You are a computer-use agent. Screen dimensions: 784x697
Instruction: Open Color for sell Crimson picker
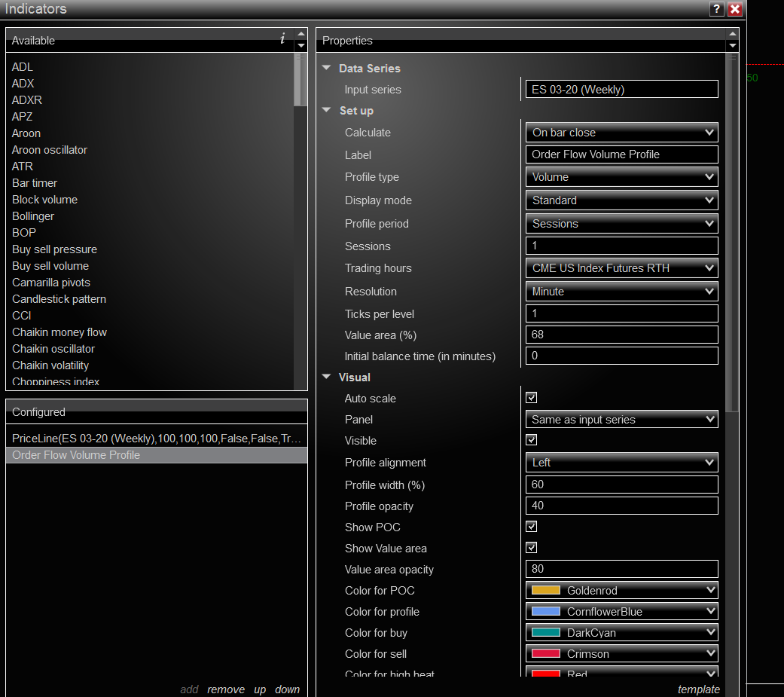point(621,653)
